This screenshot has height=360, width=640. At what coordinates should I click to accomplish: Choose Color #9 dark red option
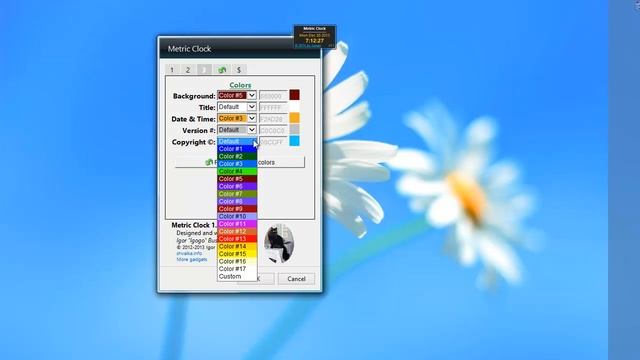click(237, 209)
